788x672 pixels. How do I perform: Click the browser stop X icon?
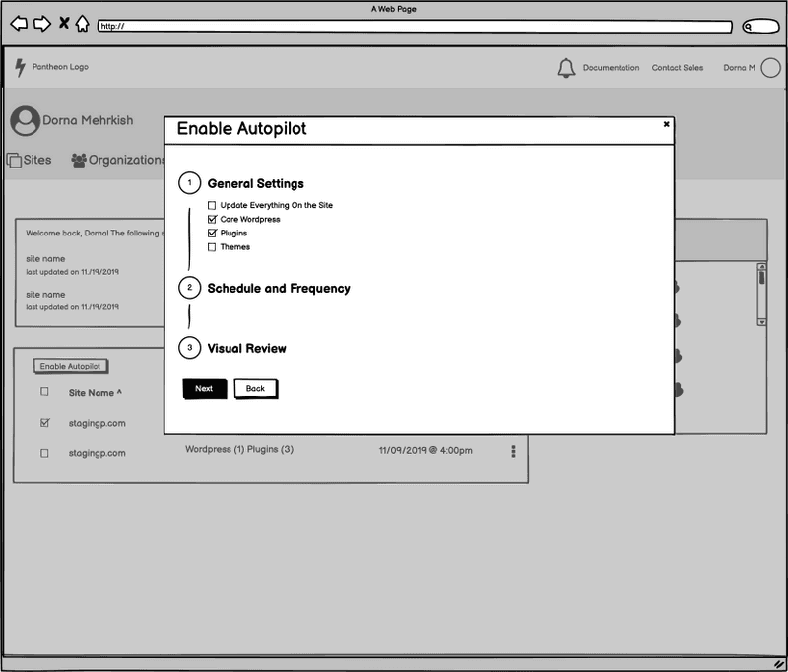[64, 23]
